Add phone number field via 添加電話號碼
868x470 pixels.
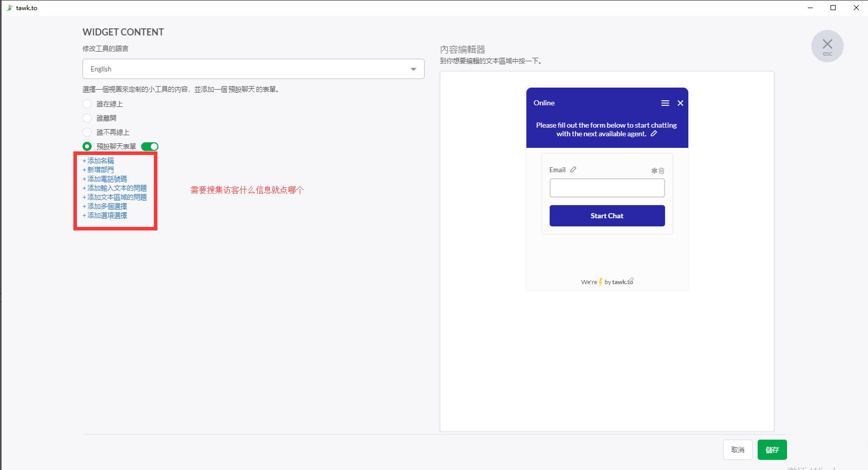pos(107,179)
